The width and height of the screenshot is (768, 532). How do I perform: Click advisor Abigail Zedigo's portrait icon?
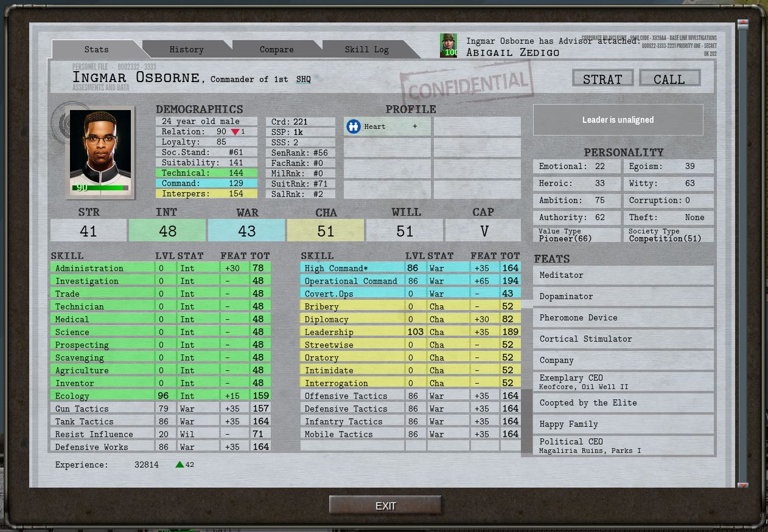coord(449,46)
